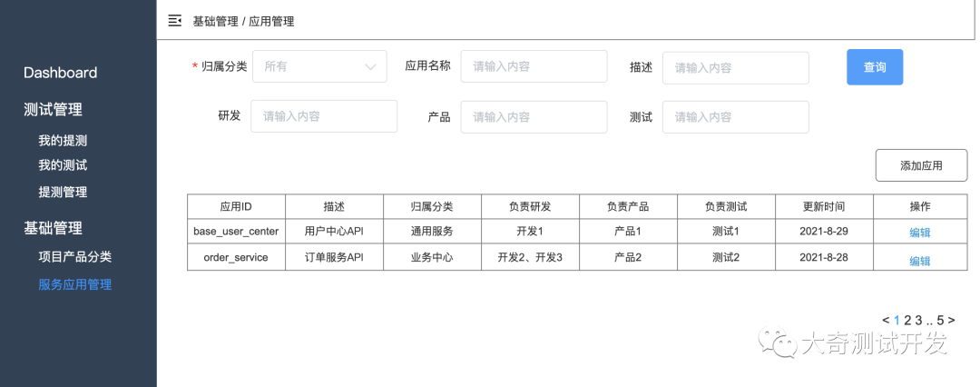Screen dimensions: 980x387
Task: Select 我的测试 in sidebar
Action: (x=63, y=165)
